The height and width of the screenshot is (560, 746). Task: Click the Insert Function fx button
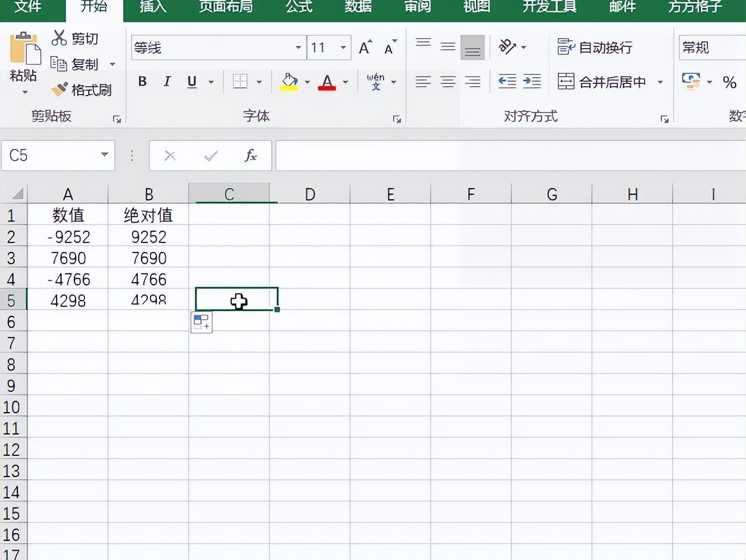point(250,155)
